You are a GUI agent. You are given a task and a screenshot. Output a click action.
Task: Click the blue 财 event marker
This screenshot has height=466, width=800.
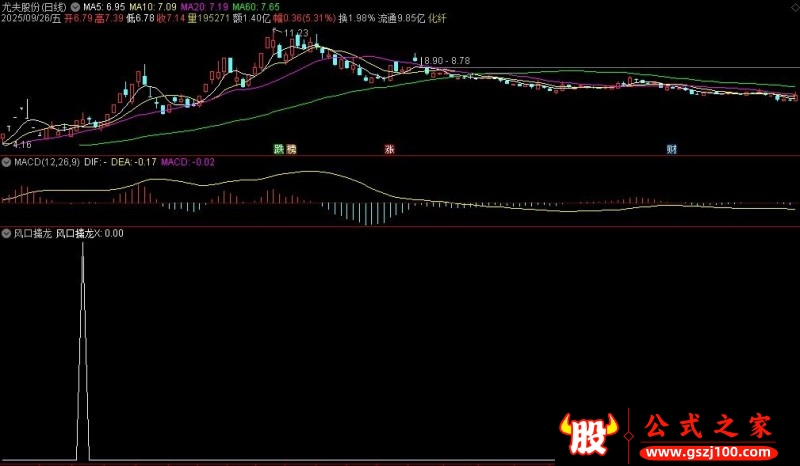[x=672, y=149]
